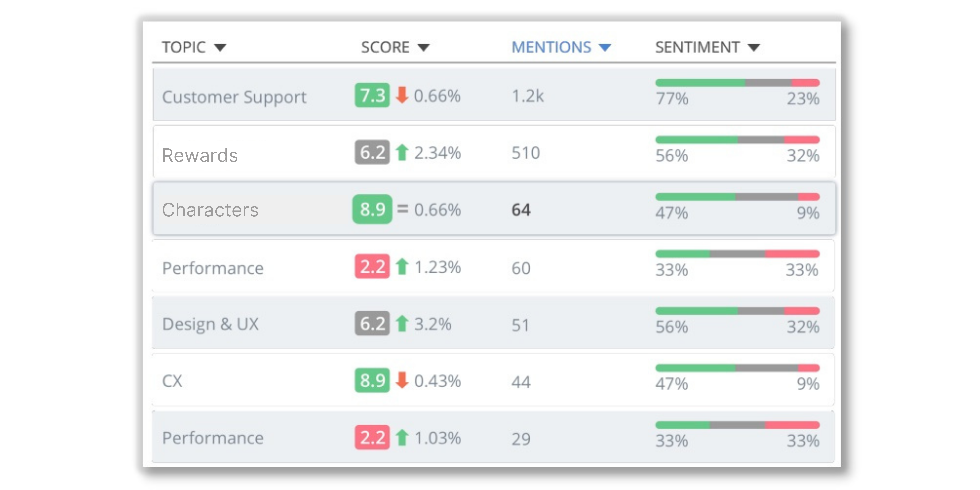
Task: Expand the SCORE column dropdown arrow
Action: point(423,47)
